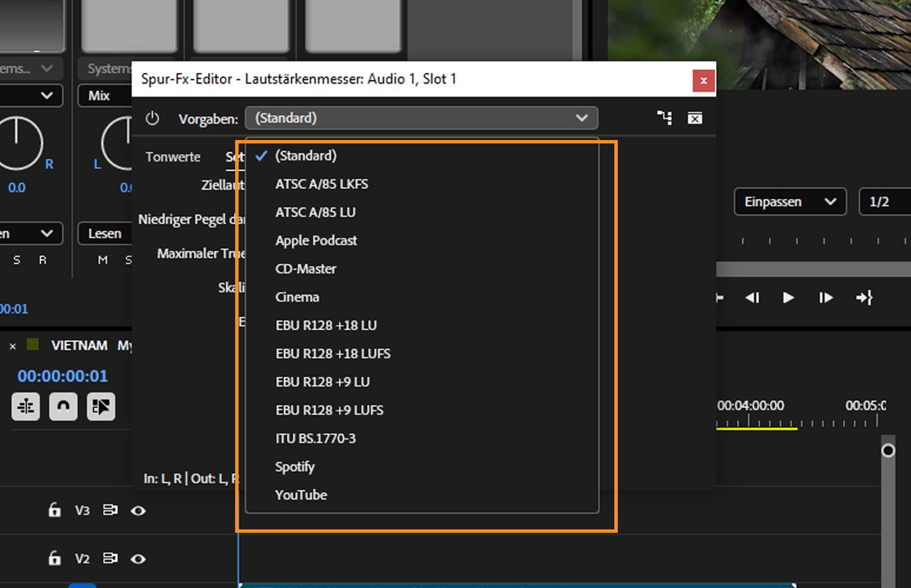
Task: Toggle the magnet snap icon in timeline
Action: tap(63, 406)
